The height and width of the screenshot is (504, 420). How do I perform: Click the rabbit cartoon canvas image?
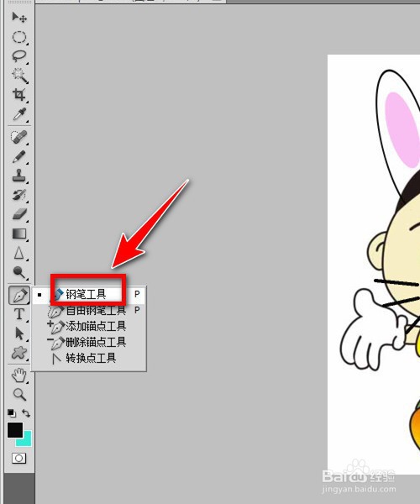(374, 265)
